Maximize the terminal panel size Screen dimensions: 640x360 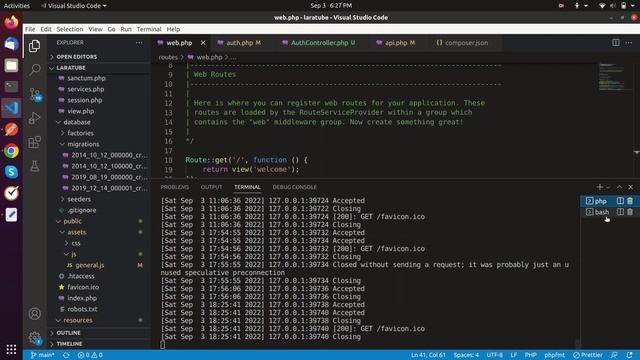click(x=620, y=187)
